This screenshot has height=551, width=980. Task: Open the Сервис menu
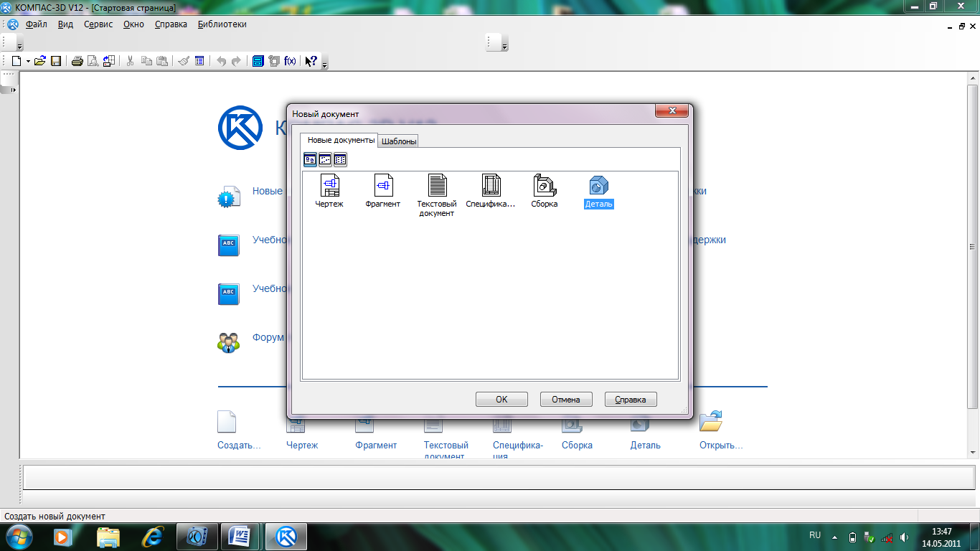point(98,24)
